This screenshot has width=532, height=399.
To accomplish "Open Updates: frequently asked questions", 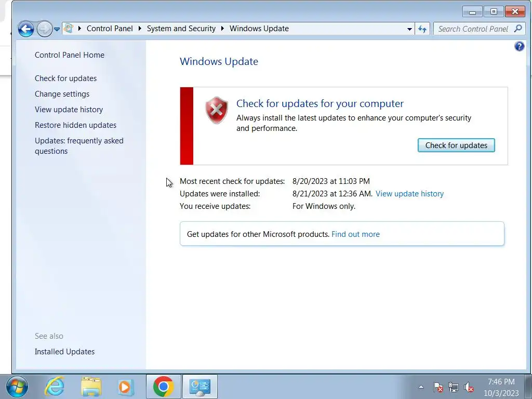I will click(79, 146).
